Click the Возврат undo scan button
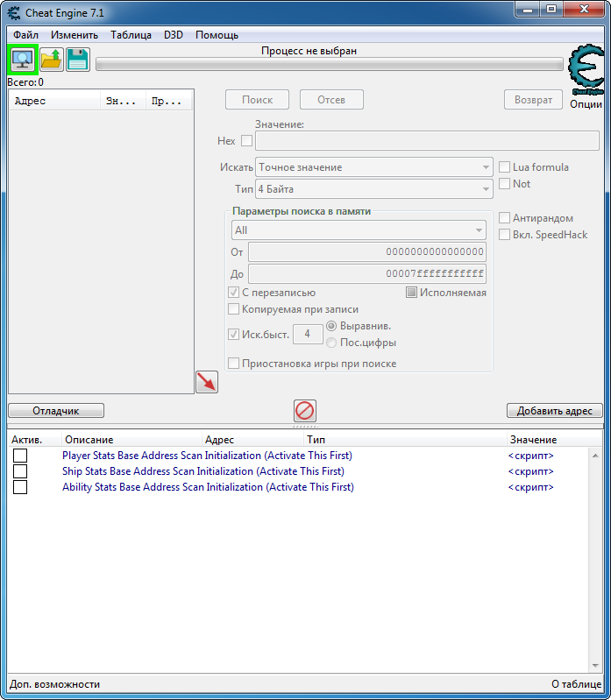Image resolution: width=611 pixels, height=700 pixels. [x=533, y=100]
